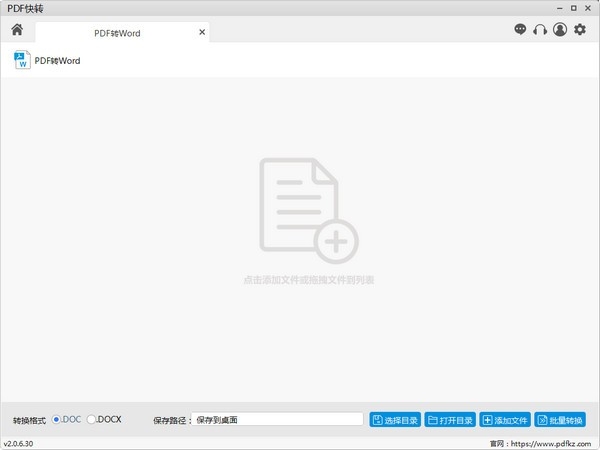Click the 批量转换 button
The width and height of the screenshot is (600, 450).
click(560, 420)
